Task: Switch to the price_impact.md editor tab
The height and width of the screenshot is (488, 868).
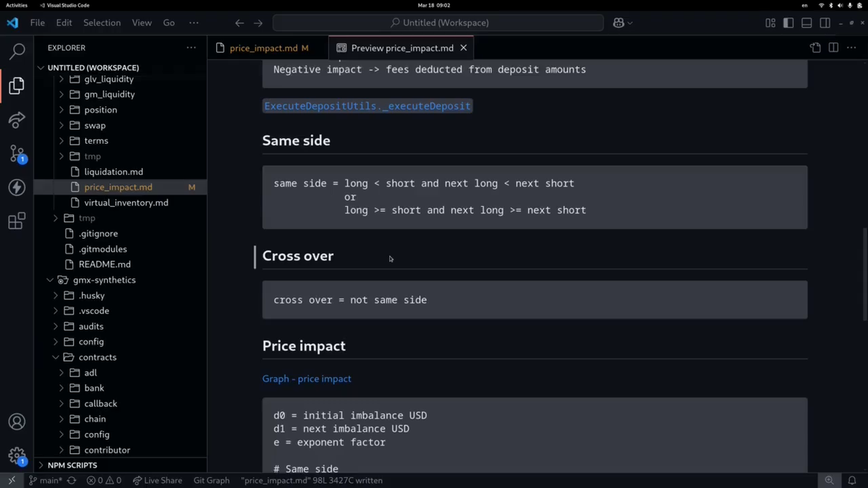Action: (x=263, y=48)
